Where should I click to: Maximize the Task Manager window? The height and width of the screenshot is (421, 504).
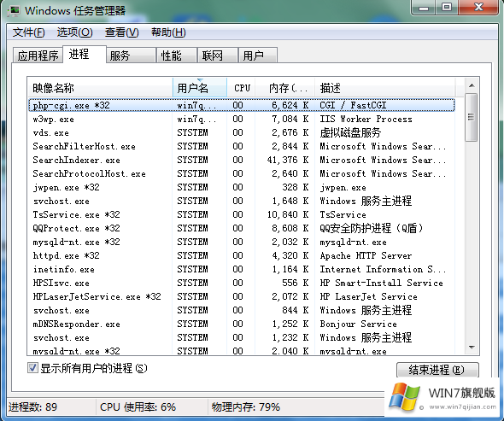(447, 7)
